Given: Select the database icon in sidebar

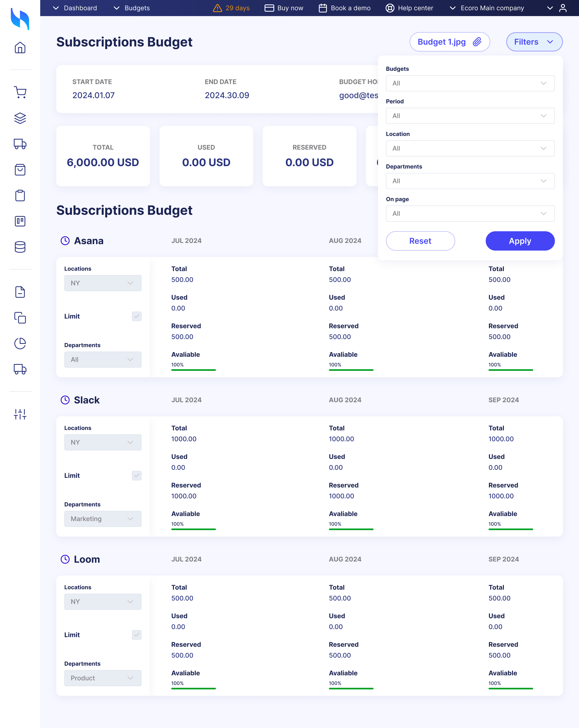Looking at the screenshot, I should point(20,248).
